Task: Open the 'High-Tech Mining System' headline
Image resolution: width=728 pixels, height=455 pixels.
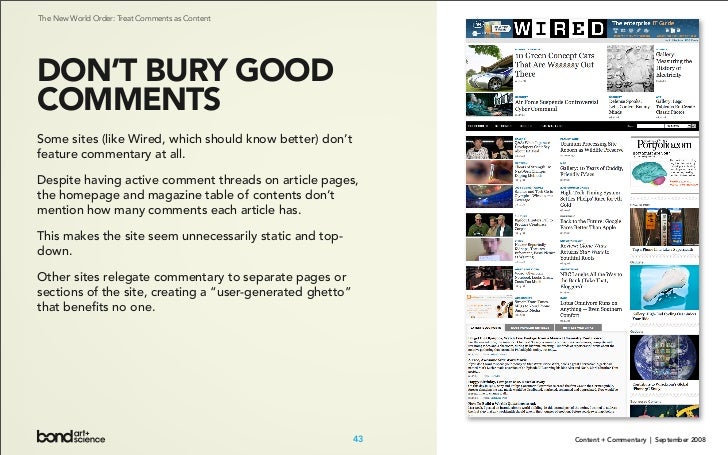Action: (x=591, y=198)
